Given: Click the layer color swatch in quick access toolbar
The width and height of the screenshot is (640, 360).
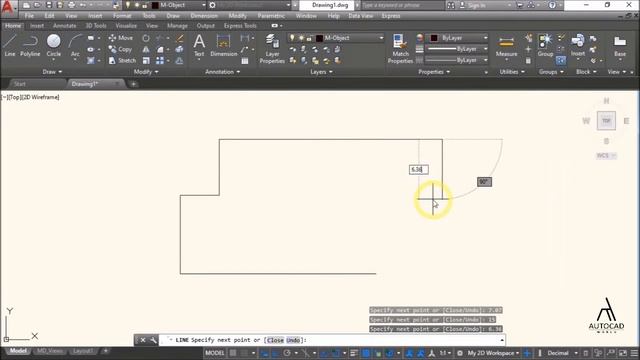Looking at the screenshot, I should point(155,5).
